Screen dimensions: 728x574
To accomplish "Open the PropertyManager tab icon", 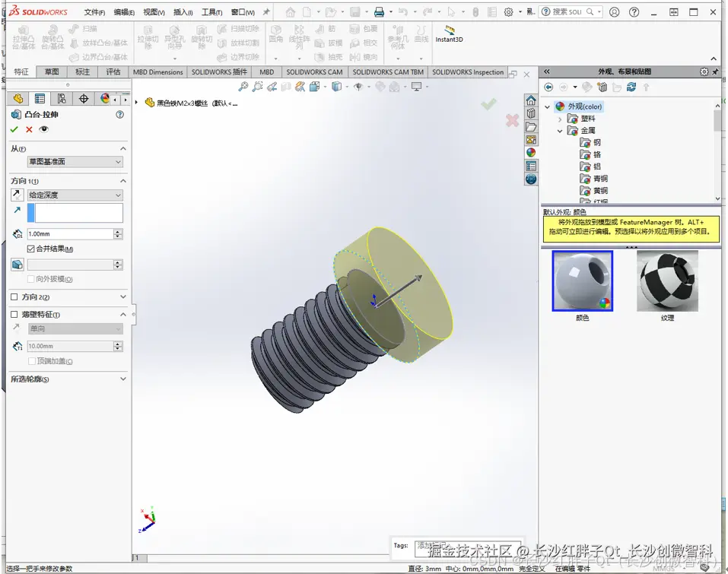I will 40,98.
